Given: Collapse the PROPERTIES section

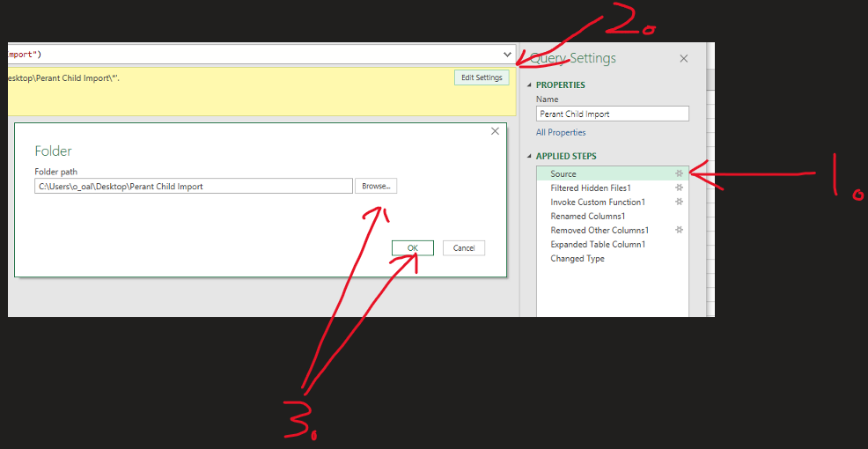Looking at the screenshot, I should tap(529, 85).
